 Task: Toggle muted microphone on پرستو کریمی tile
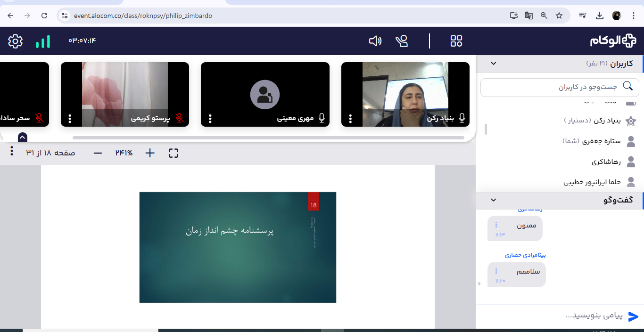coord(180,118)
